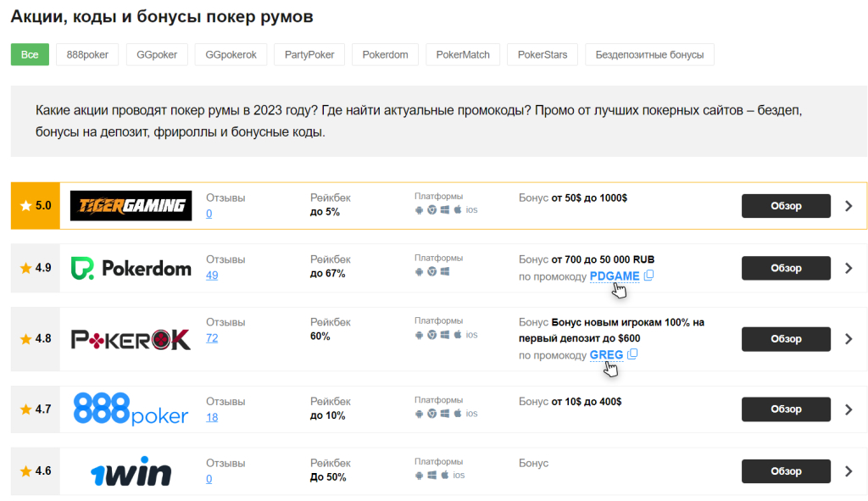Image resolution: width=868 pixels, height=501 pixels.
Task: Filter by the Pokerdom tab
Action: 386,55
